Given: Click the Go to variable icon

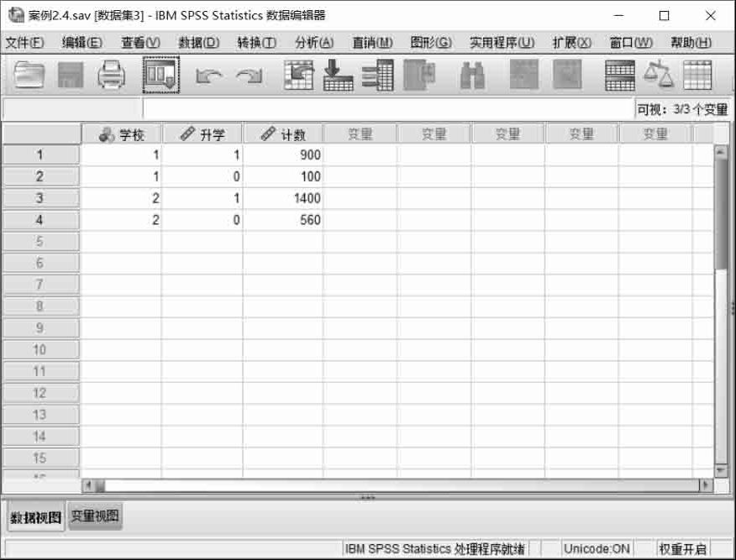Looking at the screenshot, I should click(x=338, y=75).
